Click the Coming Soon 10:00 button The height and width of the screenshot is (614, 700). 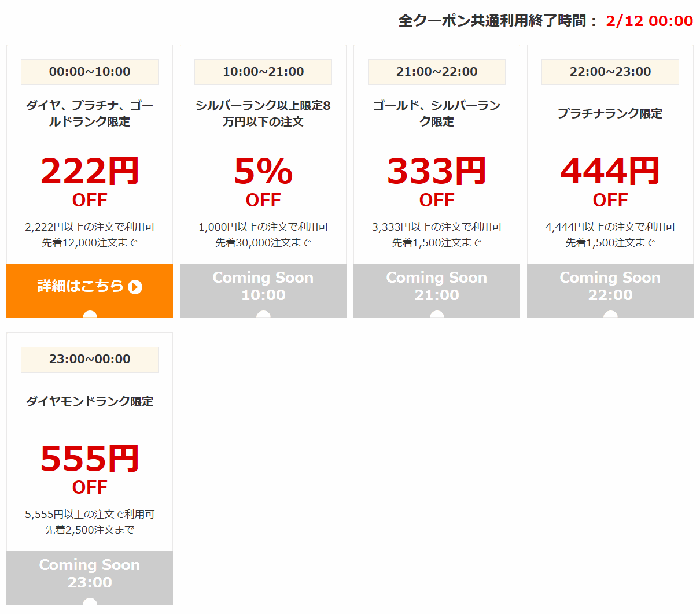[263, 287]
